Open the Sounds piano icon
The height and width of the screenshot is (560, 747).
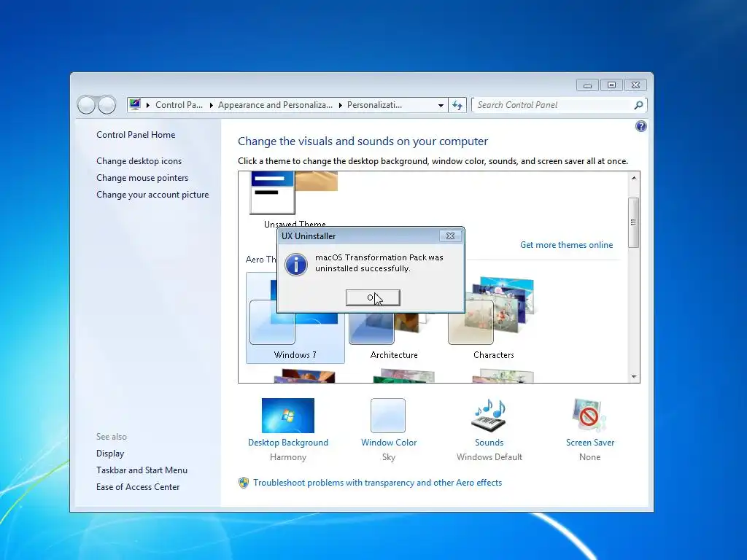click(x=489, y=415)
